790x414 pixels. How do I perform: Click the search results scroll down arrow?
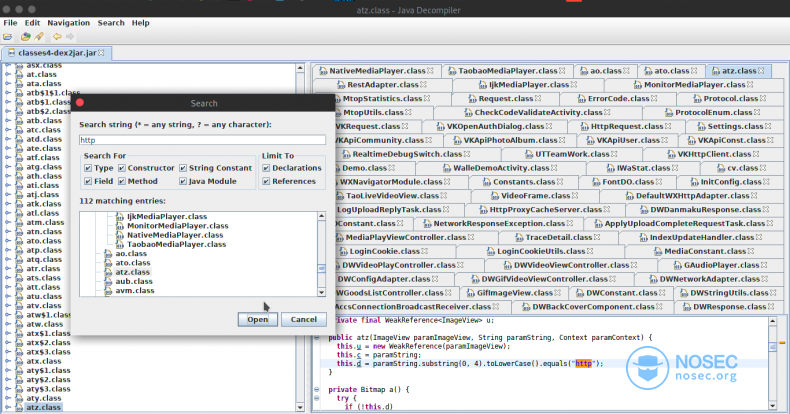(x=321, y=292)
